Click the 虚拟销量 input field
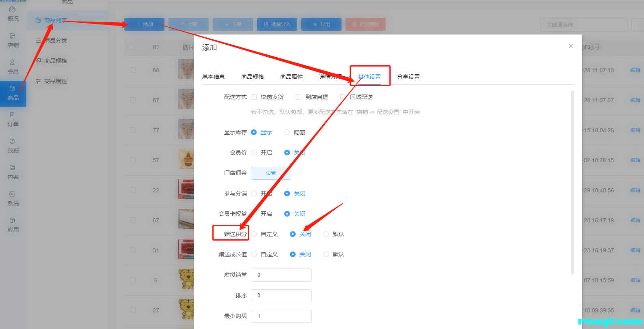The height and width of the screenshot is (329, 644). [x=281, y=275]
